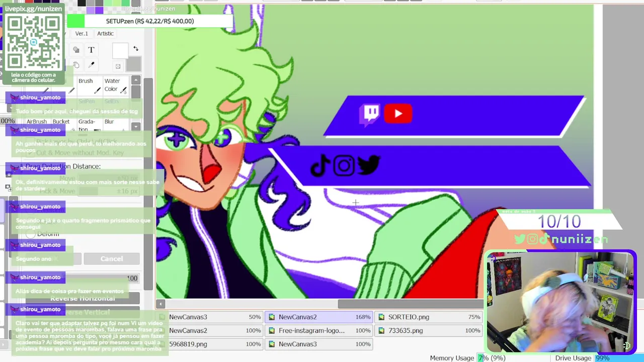This screenshot has width=644, height=362.
Task: Open the gray background color swatch
Action: tap(133, 64)
